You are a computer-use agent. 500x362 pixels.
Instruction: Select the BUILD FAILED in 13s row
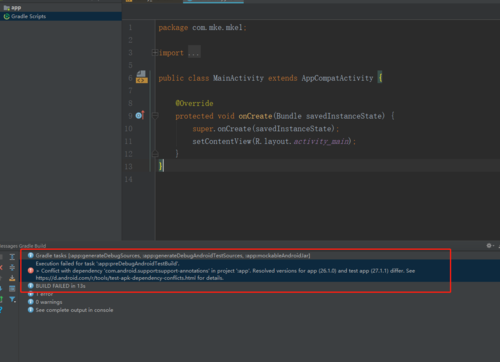60,286
